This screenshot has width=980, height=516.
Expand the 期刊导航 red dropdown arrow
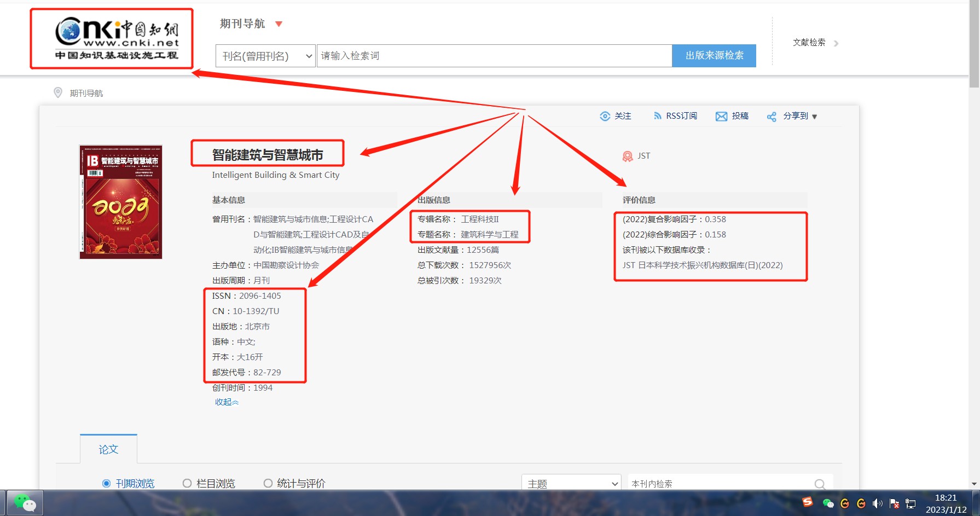(x=279, y=24)
